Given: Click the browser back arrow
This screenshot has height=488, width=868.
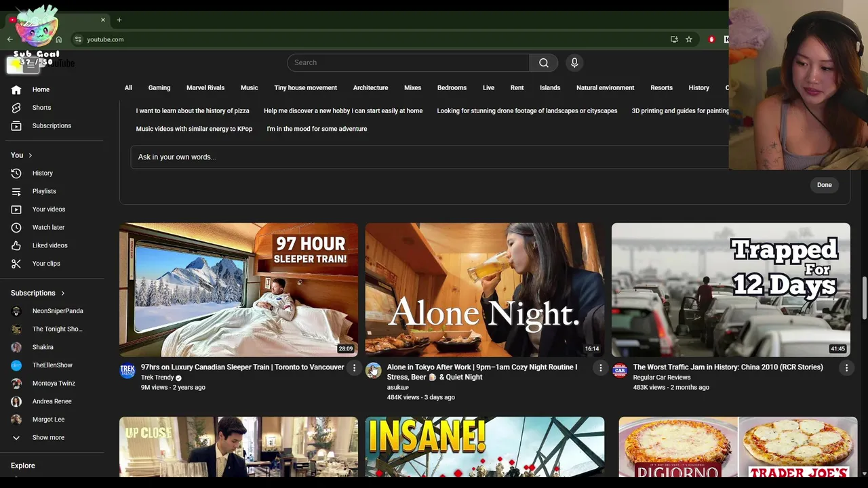Looking at the screenshot, I should point(10,39).
